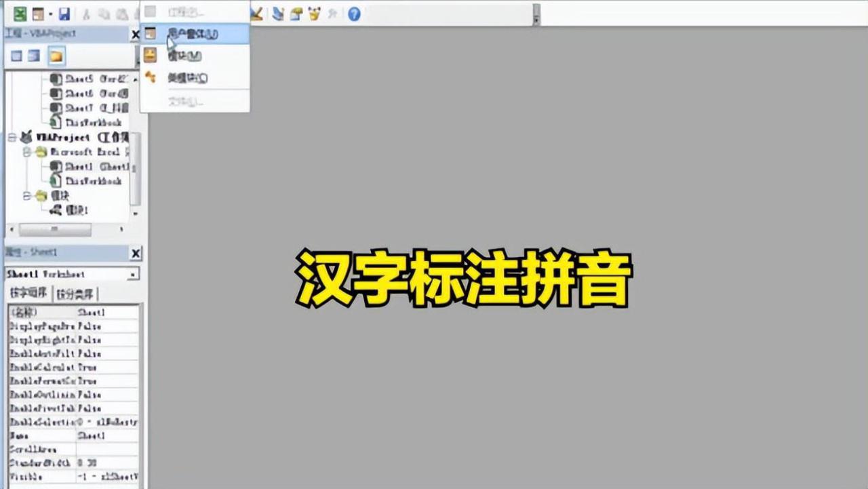Click the Toolbox toolbar icon
Screen dimensions: 868x489
(332, 14)
